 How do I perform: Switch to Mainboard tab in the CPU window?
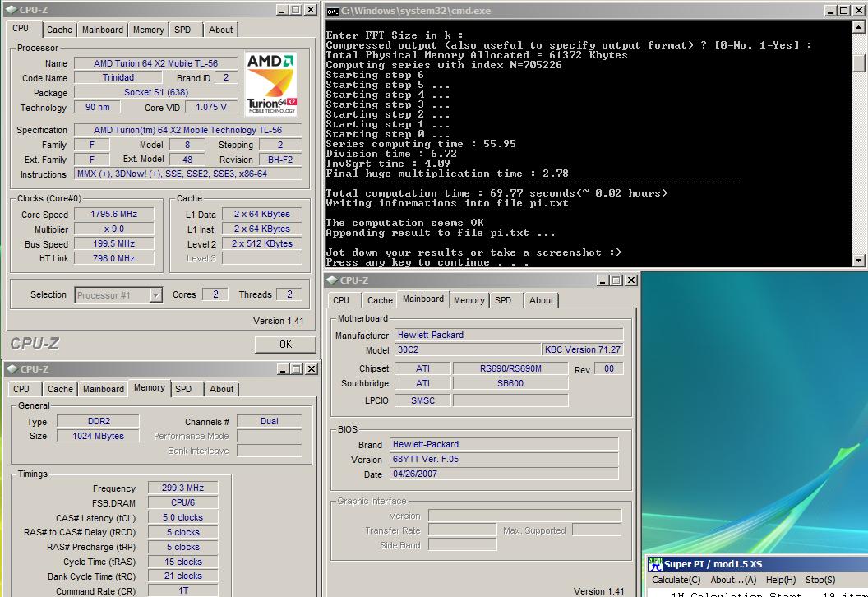pos(103,30)
